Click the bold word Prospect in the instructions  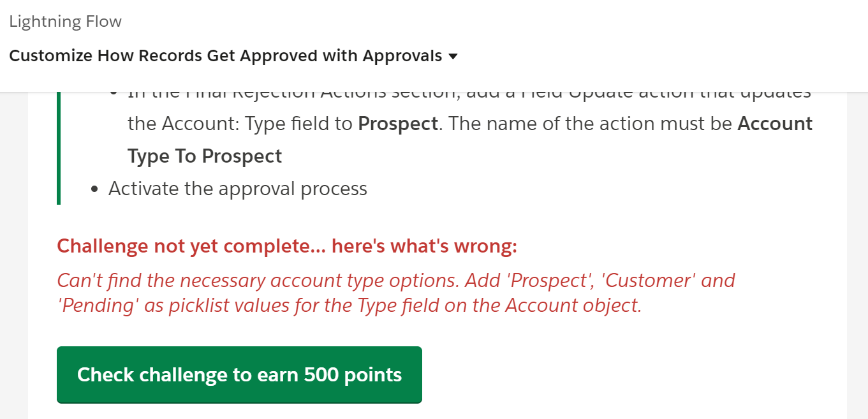[x=398, y=123]
